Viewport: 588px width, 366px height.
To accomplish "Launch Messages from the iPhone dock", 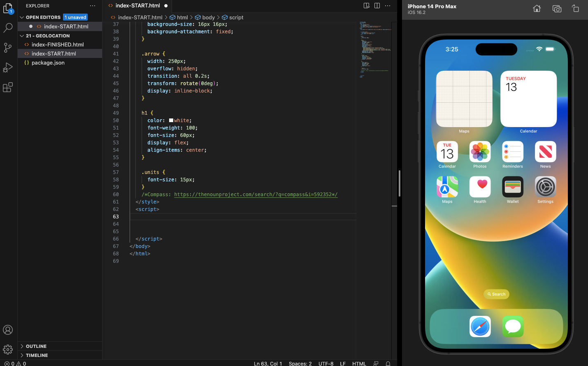I will click(513, 327).
